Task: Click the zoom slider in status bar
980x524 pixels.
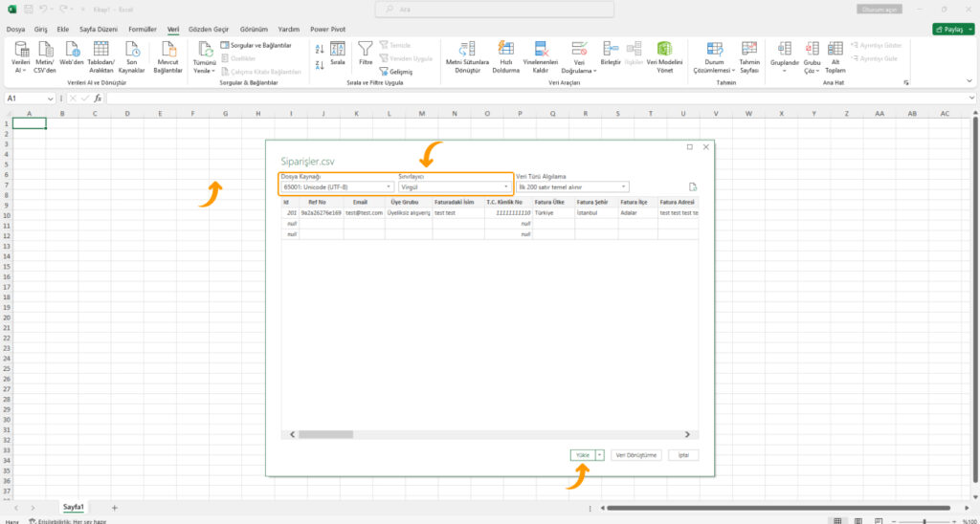Action: 924,521
